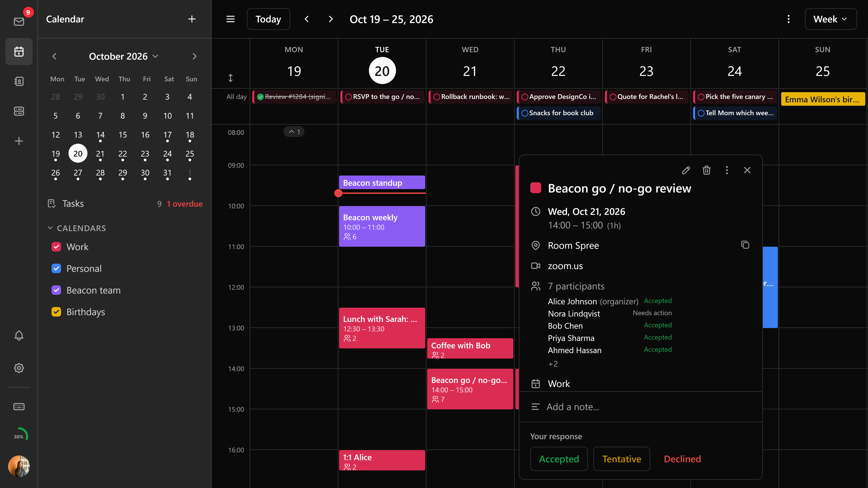
Task: Open the Week view dropdown
Action: (x=831, y=19)
